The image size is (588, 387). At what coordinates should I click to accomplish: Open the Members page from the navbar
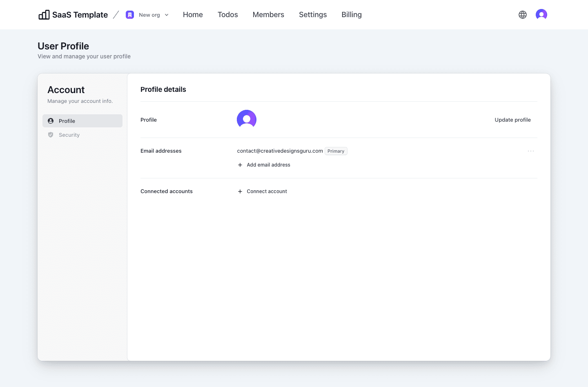pyautogui.click(x=268, y=14)
